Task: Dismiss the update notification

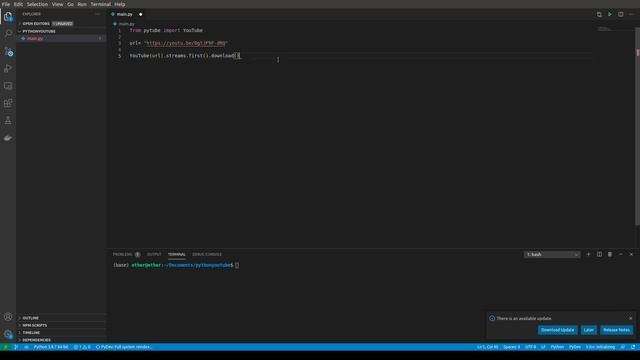Action: point(630,318)
